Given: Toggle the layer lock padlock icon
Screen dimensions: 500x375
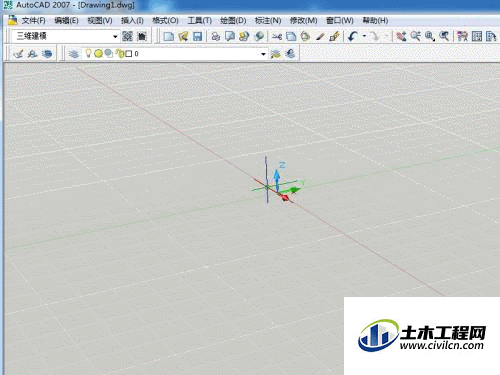Looking at the screenshot, I should pyautogui.click(x=119, y=53).
